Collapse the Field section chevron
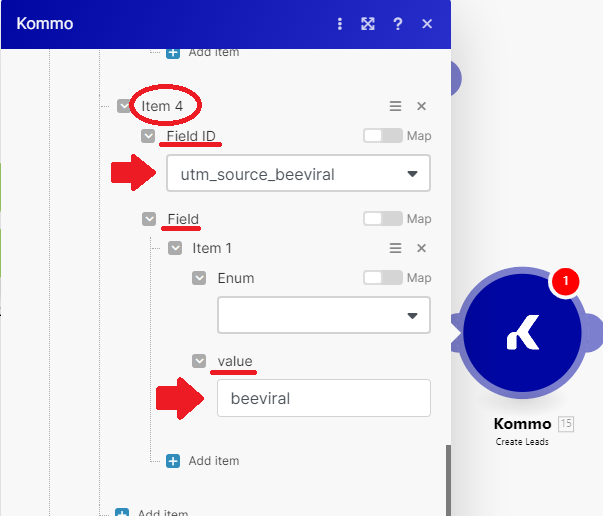 click(x=149, y=219)
